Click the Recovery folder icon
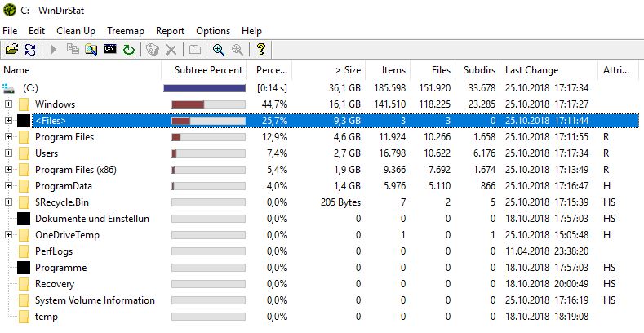644x333 pixels. click(x=24, y=284)
